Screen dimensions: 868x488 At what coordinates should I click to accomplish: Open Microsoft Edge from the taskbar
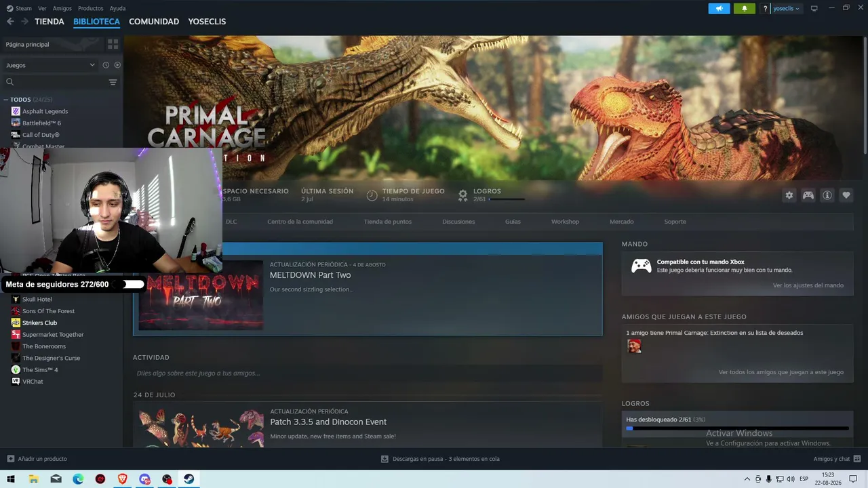pos(78,479)
